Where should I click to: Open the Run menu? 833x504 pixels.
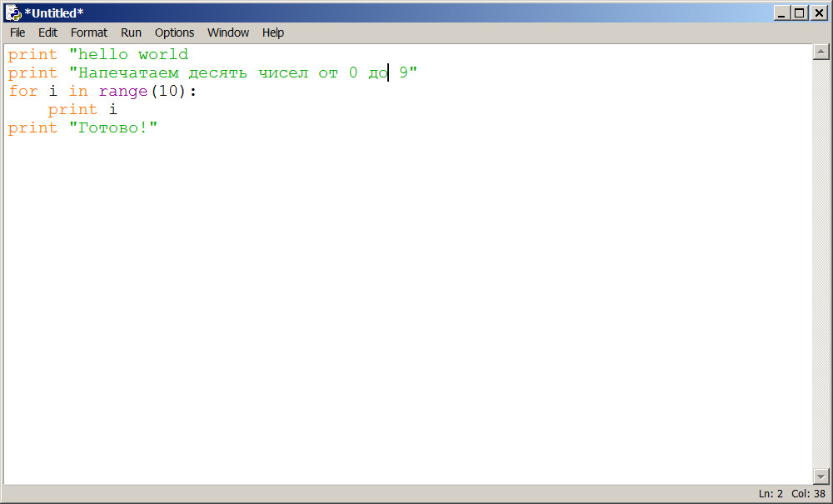pos(131,32)
